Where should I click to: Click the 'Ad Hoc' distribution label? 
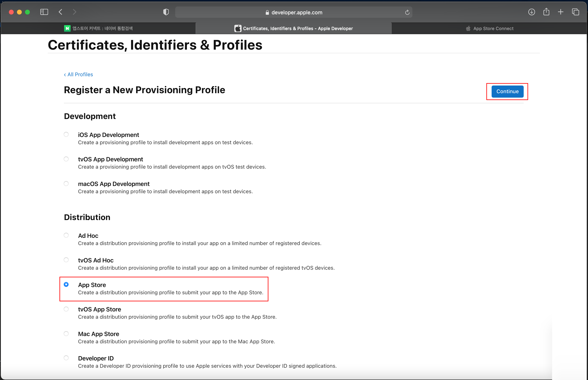click(88, 236)
